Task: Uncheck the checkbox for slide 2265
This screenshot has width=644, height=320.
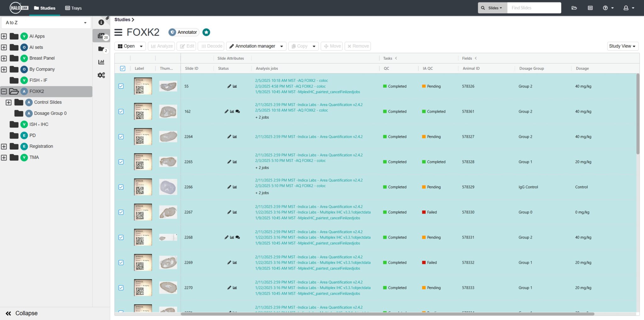Action: 121,162
